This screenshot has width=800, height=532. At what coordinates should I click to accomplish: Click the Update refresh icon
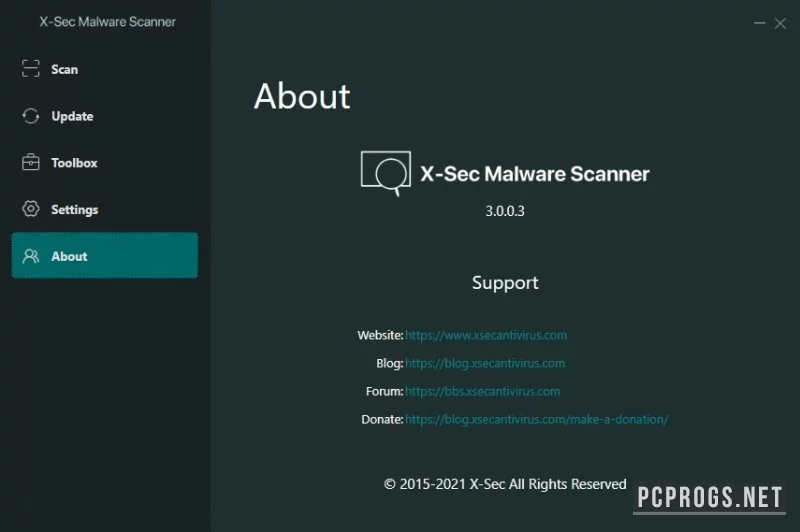(x=31, y=116)
